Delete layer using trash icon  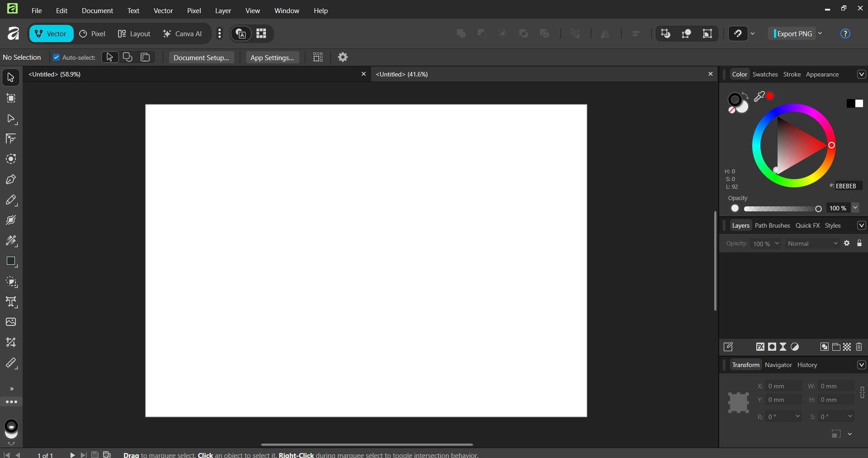click(859, 347)
